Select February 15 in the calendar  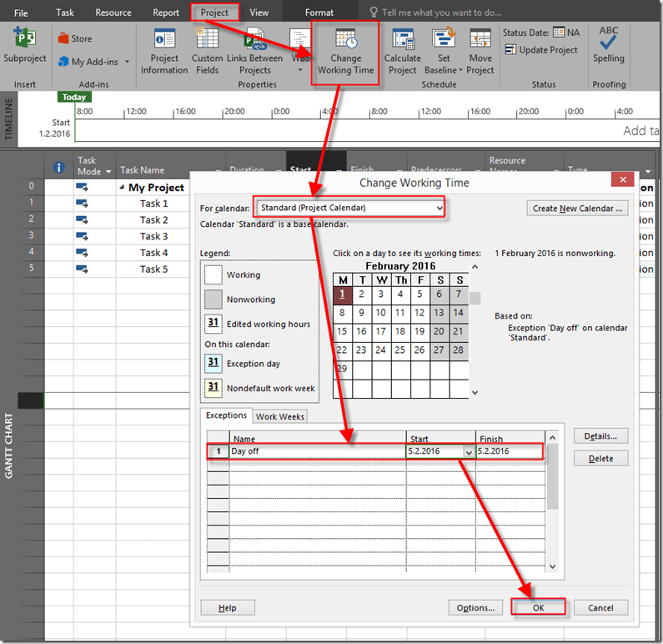[342, 331]
